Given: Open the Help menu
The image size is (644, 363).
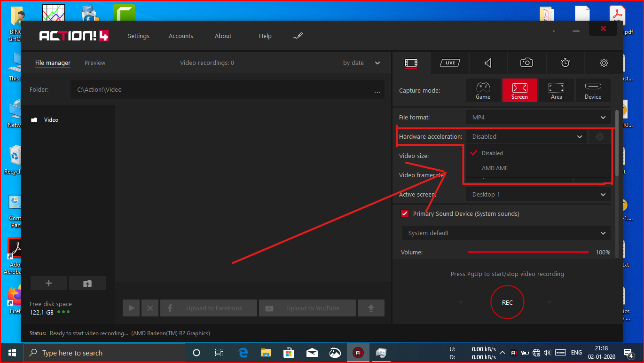Looking at the screenshot, I should click(x=265, y=36).
